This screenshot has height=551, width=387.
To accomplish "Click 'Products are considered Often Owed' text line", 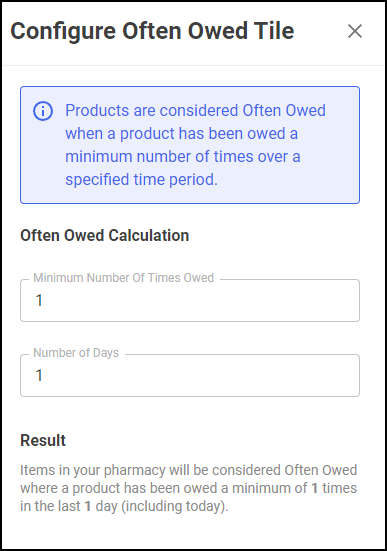I will (x=195, y=110).
